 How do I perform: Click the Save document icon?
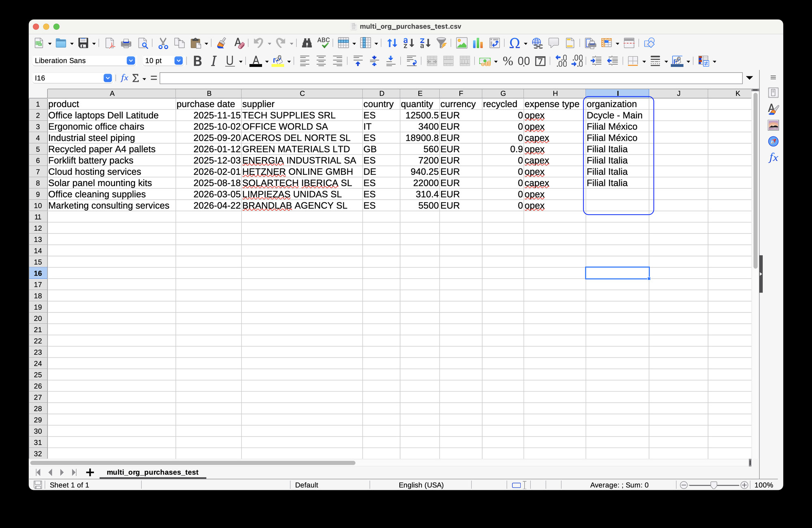pyautogui.click(x=83, y=43)
